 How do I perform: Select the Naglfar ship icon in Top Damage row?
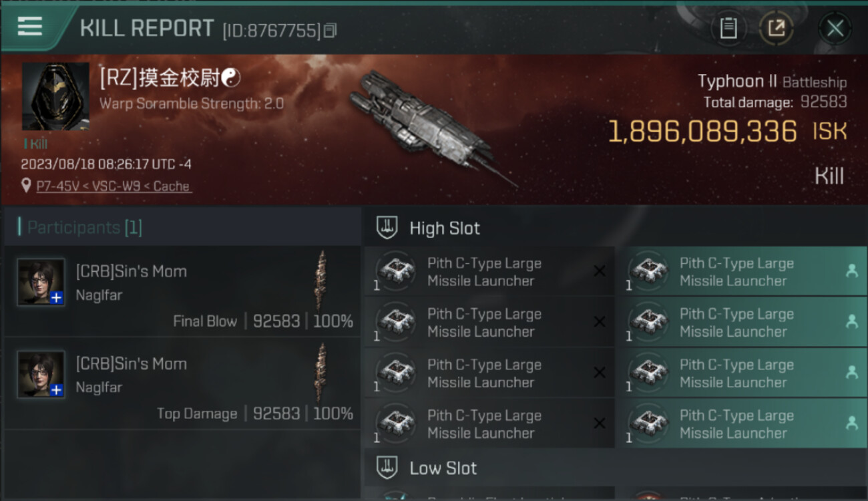coord(322,373)
